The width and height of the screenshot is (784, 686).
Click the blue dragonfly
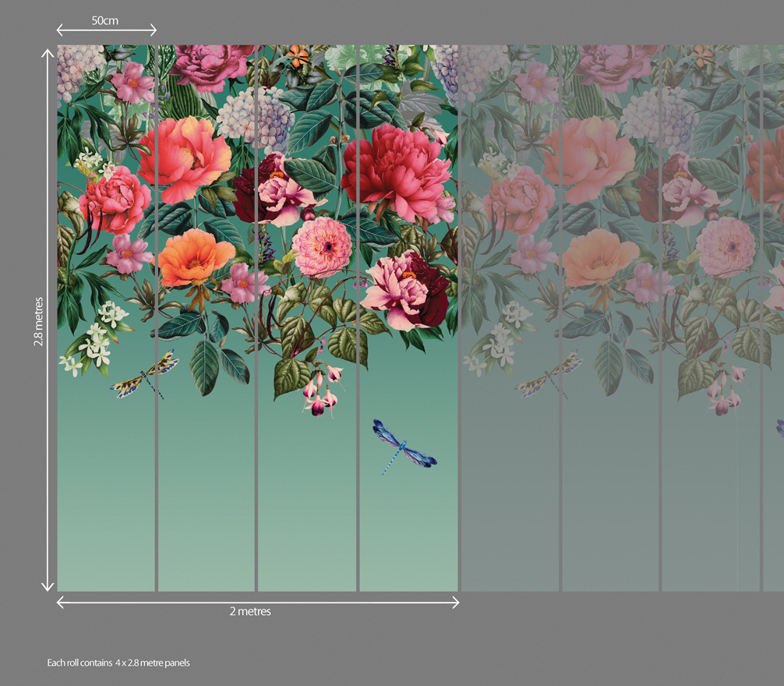[403, 447]
